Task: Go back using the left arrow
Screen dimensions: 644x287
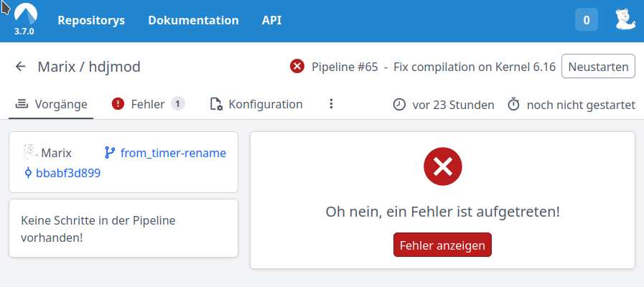Action: pyautogui.click(x=21, y=67)
